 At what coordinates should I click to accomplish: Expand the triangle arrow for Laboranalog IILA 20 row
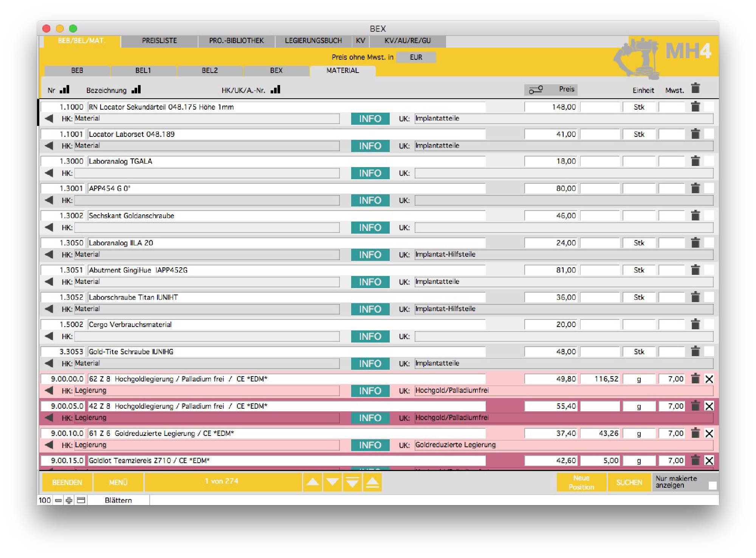tap(49, 254)
